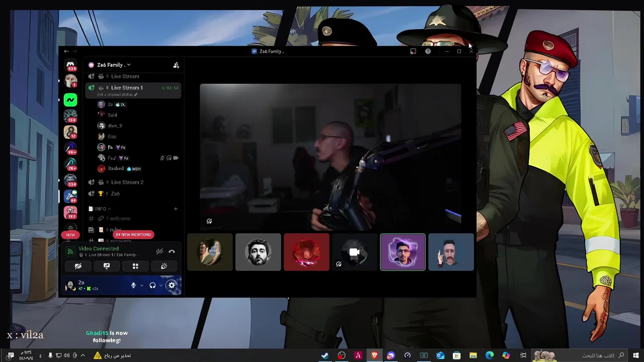This screenshot has width=644, height=362.
Task: Go back with title bar arrow
Action: (x=66, y=51)
